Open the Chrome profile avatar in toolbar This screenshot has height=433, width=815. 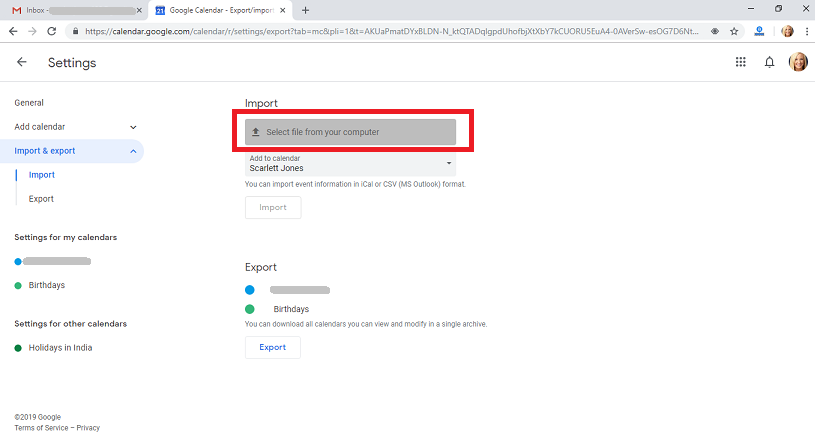coord(787,31)
